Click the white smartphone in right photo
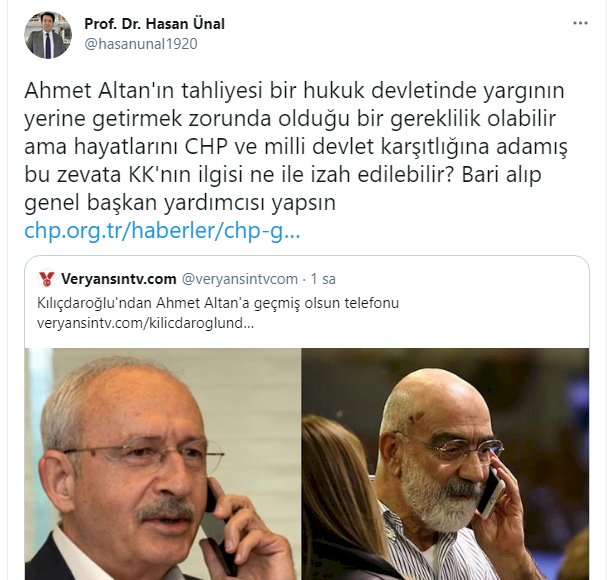Image resolution: width=607 pixels, height=580 pixels. coord(492,492)
